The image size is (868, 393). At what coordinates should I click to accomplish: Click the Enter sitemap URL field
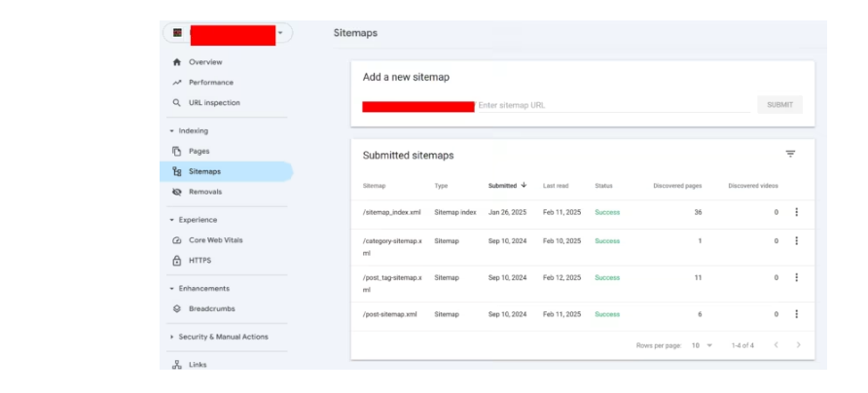[613, 105]
